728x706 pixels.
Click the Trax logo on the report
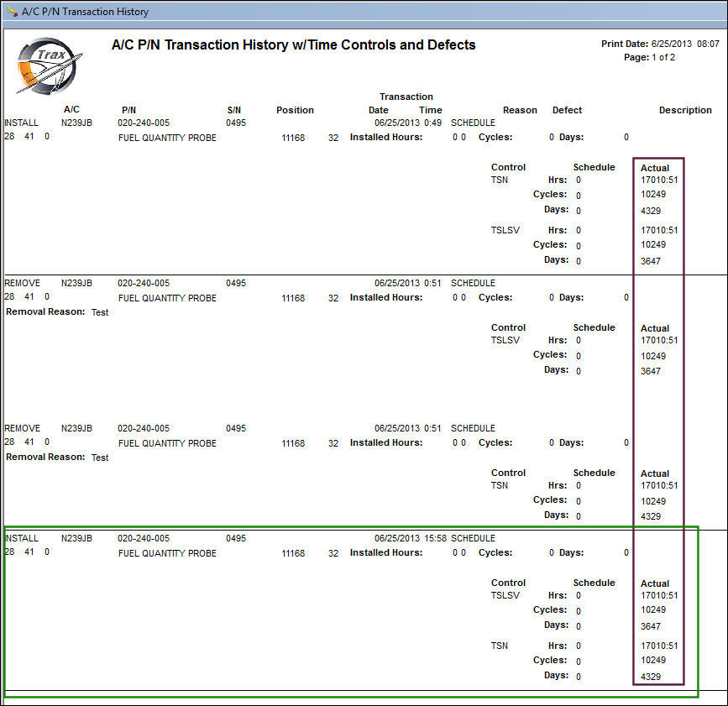point(49,65)
